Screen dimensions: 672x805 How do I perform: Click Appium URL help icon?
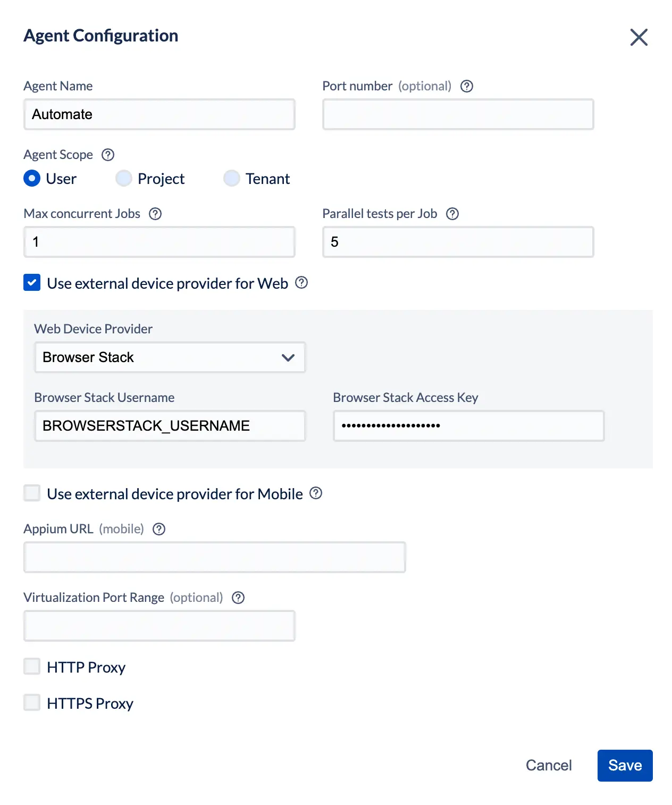pos(159,529)
